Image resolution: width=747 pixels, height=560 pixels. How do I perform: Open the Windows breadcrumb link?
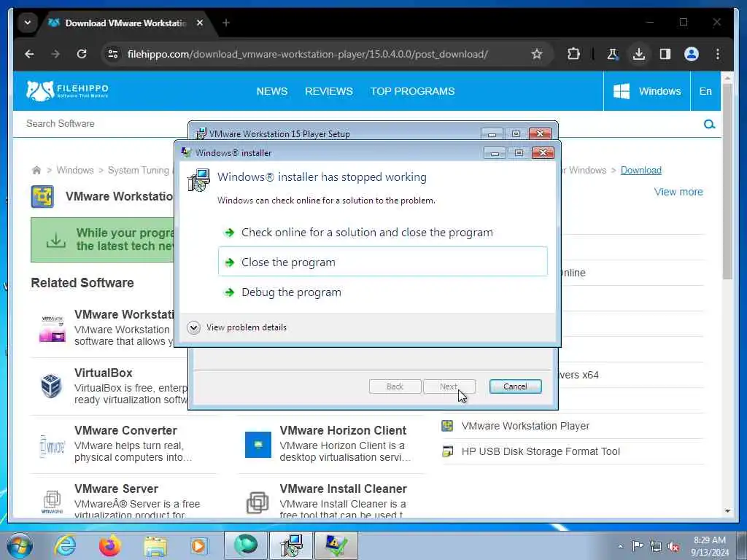pos(75,170)
